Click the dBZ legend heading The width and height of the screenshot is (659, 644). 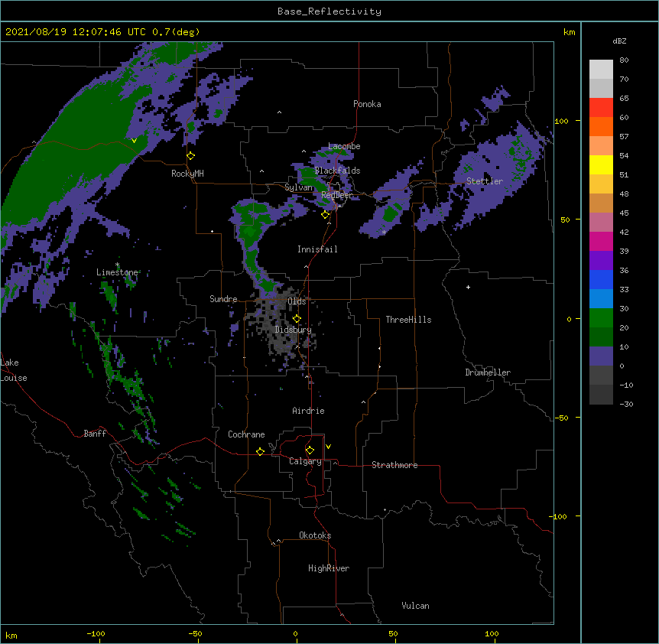pos(619,41)
